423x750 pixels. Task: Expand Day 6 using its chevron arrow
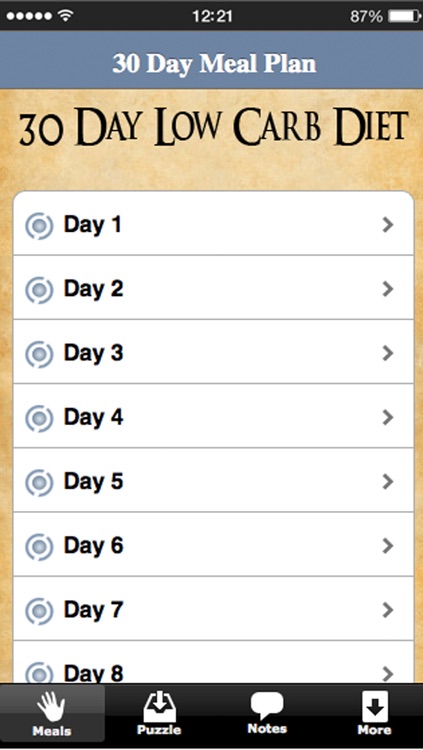[388, 546]
